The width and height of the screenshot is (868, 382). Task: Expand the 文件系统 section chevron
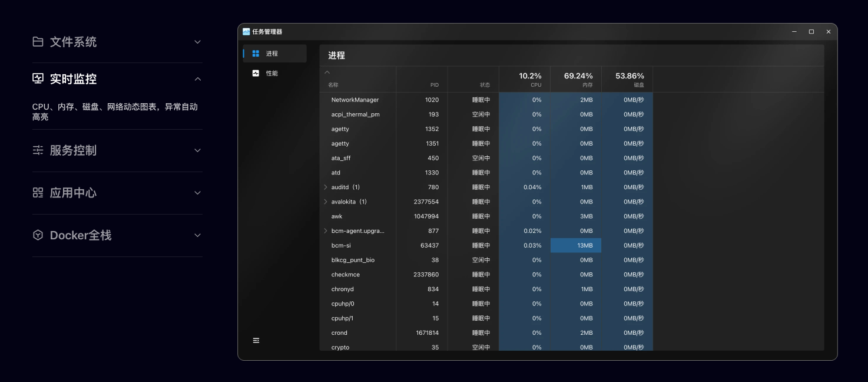click(198, 42)
